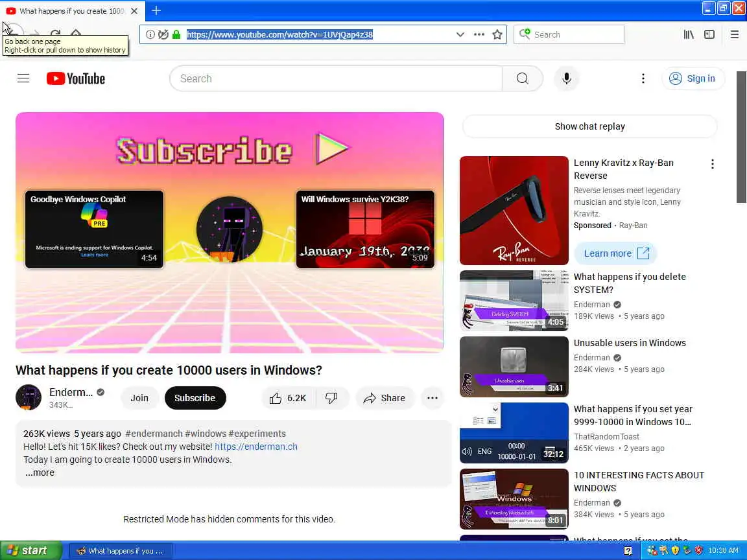Bookmark this page with star icon
747x560 pixels.
[497, 34]
